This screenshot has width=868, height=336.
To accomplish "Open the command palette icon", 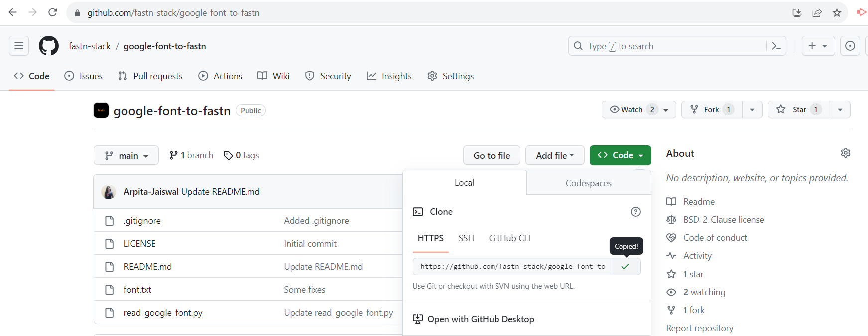I will [x=776, y=46].
